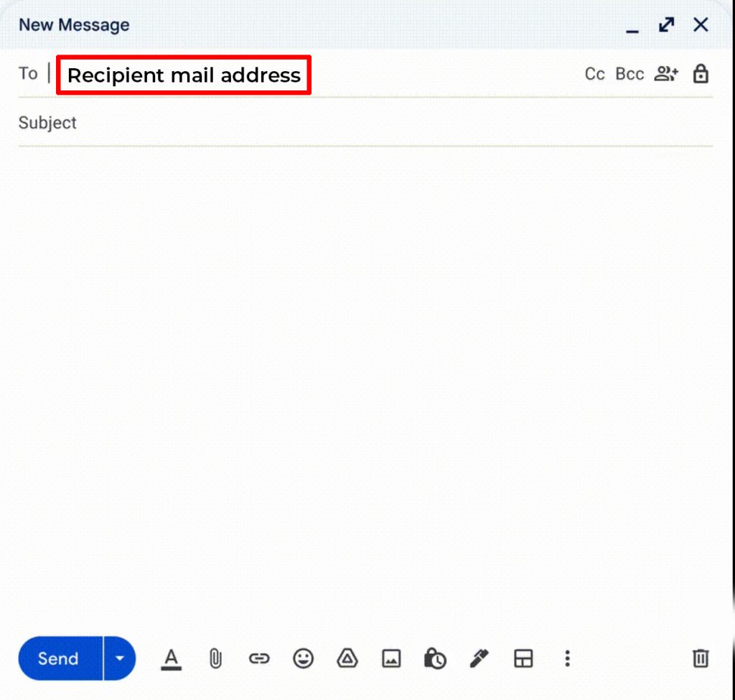Open email layouts with the grid icon
735x700 pixels.
pyautogui.click(x=523, y=658)
